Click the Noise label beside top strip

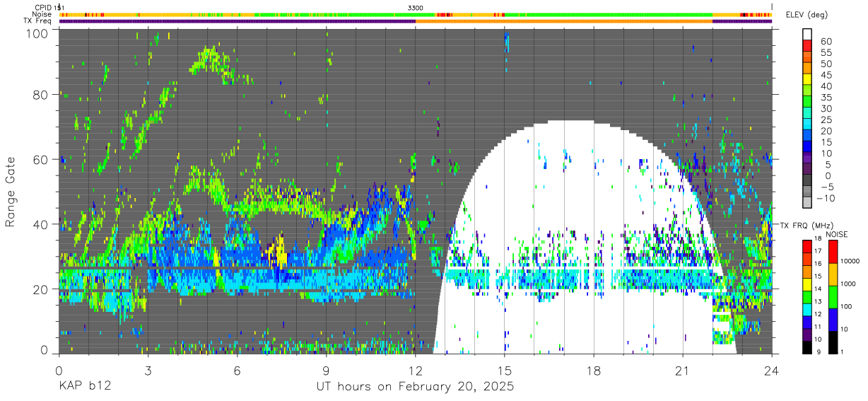pyautogui.click(x=41, y=14)
